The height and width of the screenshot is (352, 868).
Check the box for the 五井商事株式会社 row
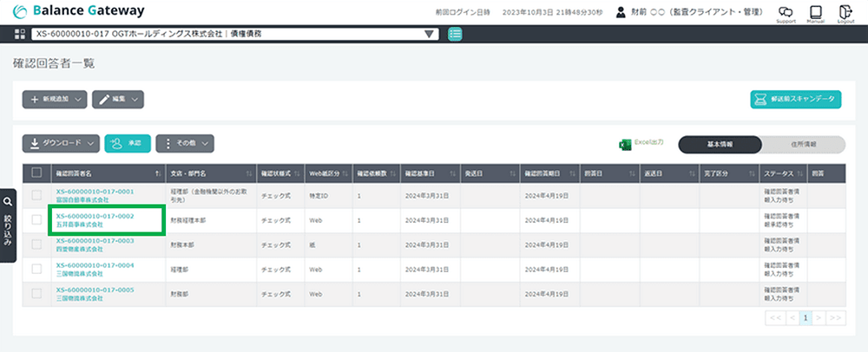click(x=36, y=220)
